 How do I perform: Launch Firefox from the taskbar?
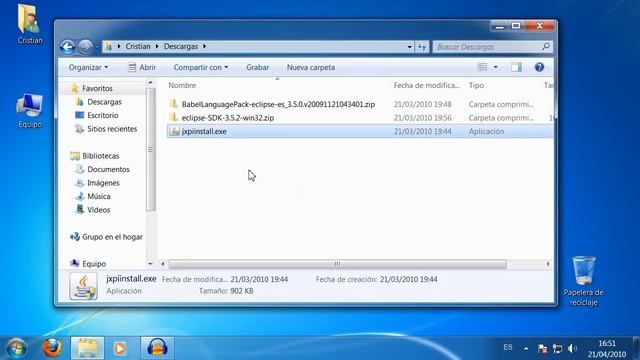pos(52,348)
